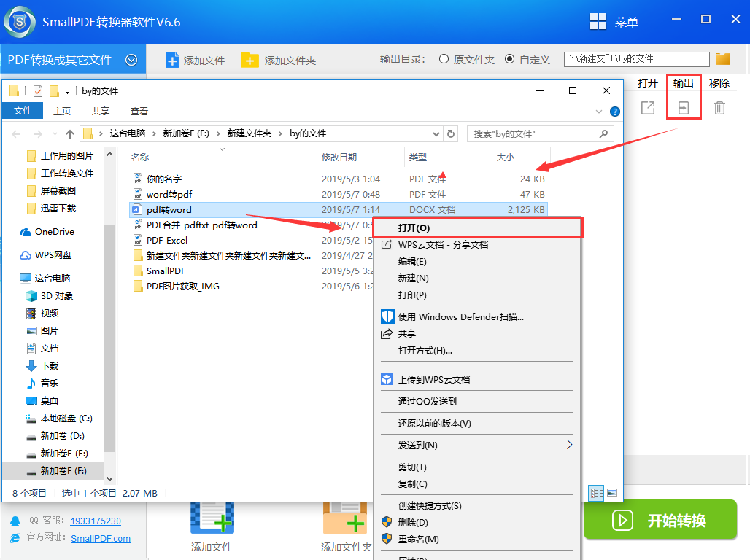750x560 pixels.
Task: Browse output folder with yellow folder icon
Action: (x=723, y=59)
